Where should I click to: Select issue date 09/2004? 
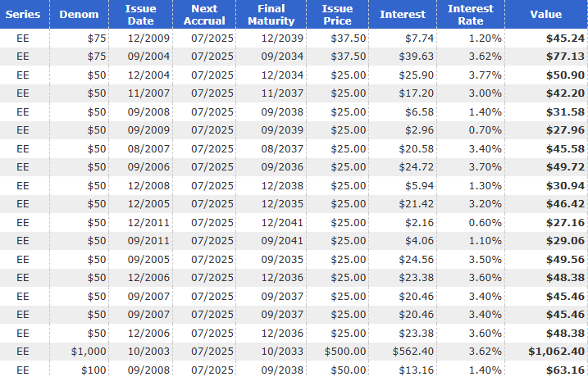click(149, 57)
